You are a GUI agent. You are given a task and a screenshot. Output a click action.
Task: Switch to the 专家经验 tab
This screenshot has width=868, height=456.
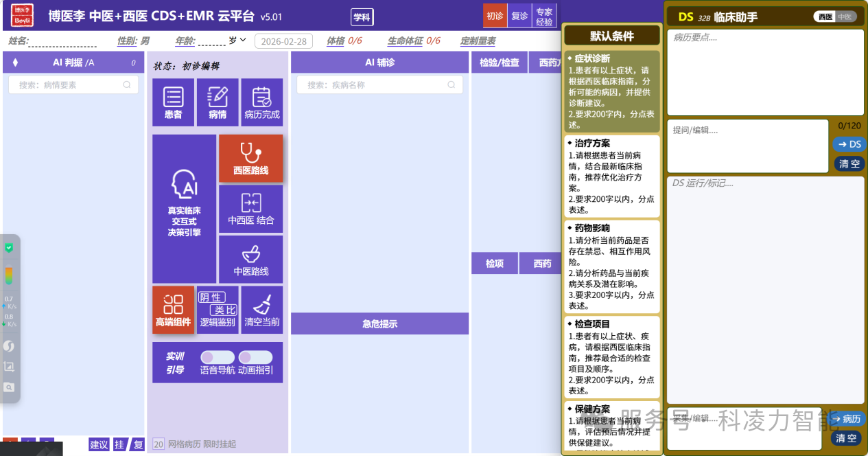(544, 16)
